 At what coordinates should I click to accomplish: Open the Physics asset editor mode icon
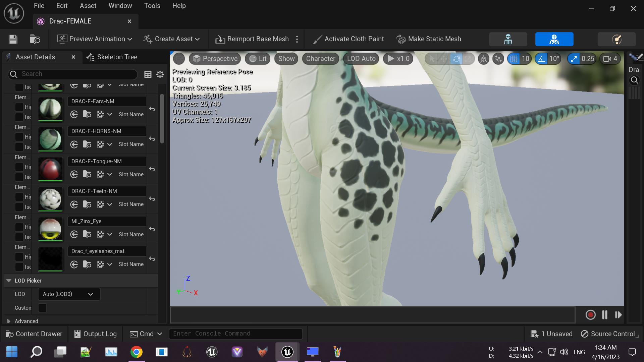(x=616, y=39)
